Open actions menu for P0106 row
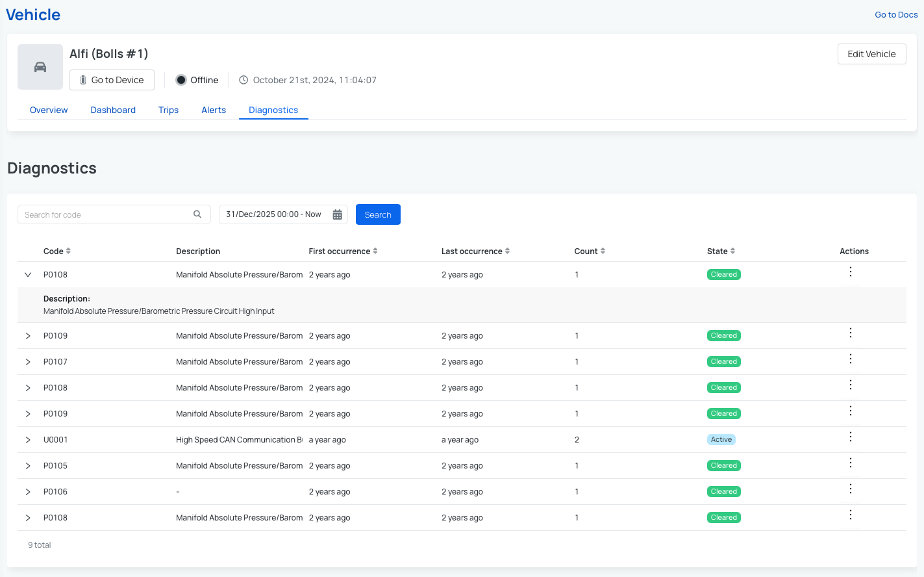Screen dimensions: 924x577 (x=850, y=489)
